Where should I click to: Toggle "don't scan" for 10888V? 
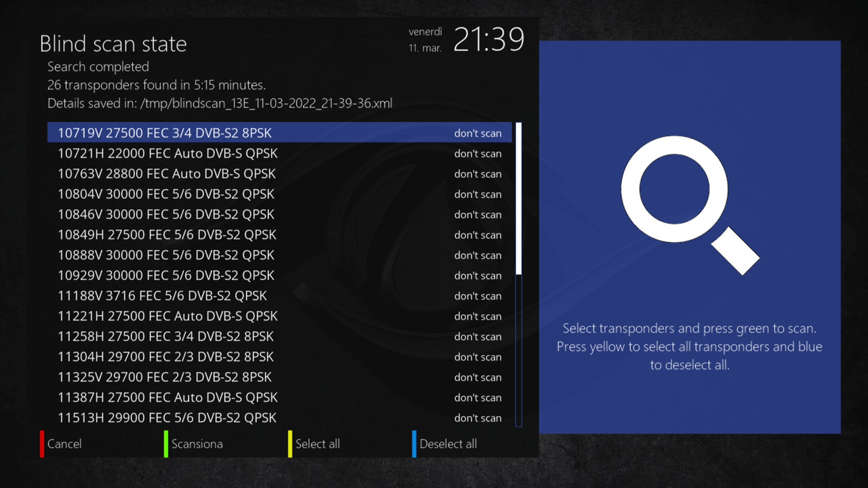click(478, 256)
